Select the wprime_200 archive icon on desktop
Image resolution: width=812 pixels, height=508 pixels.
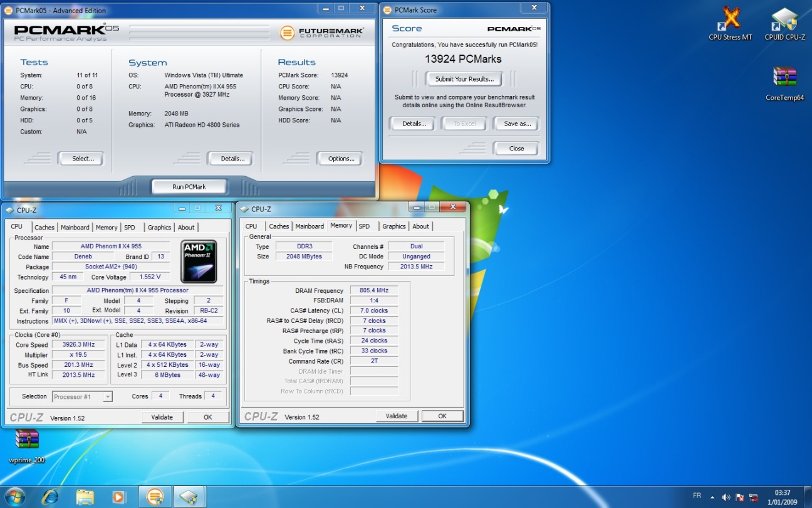[x=27, y=446]
